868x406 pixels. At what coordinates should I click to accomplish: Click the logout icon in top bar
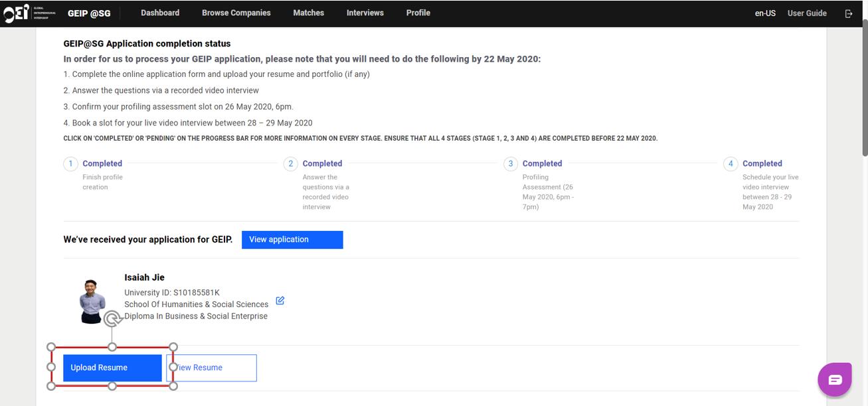[x=849, y=13]
